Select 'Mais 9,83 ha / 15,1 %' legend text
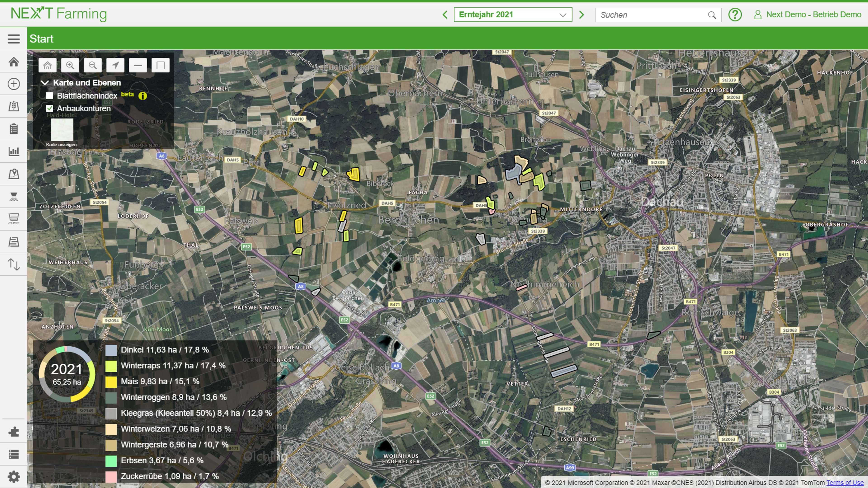This screenshot has height=488, width=868. pos(160,381)
